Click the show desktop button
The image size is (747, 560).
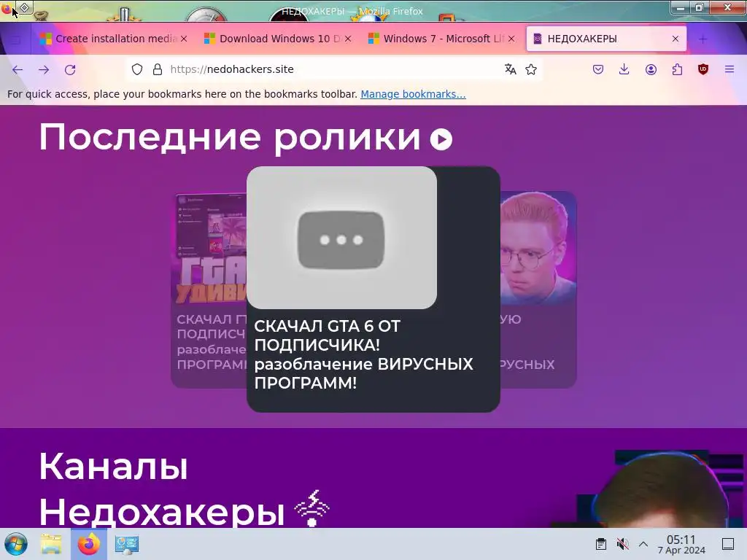click(x=728, y=544)
